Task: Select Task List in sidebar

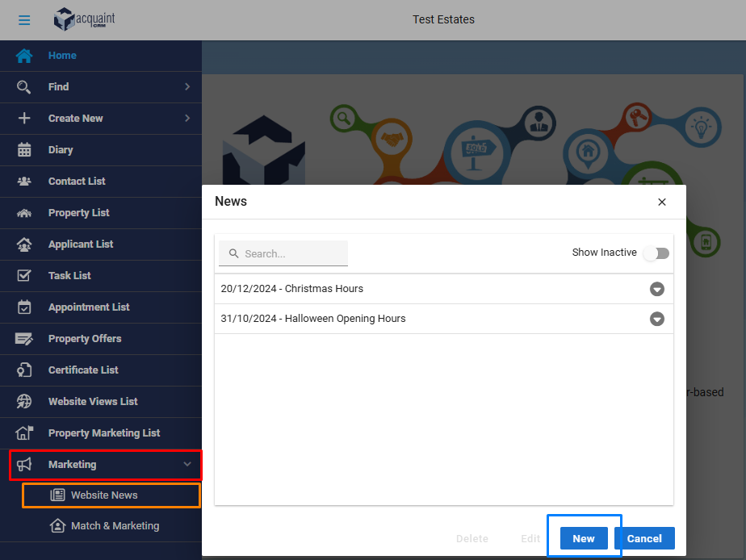Action: 101,276
